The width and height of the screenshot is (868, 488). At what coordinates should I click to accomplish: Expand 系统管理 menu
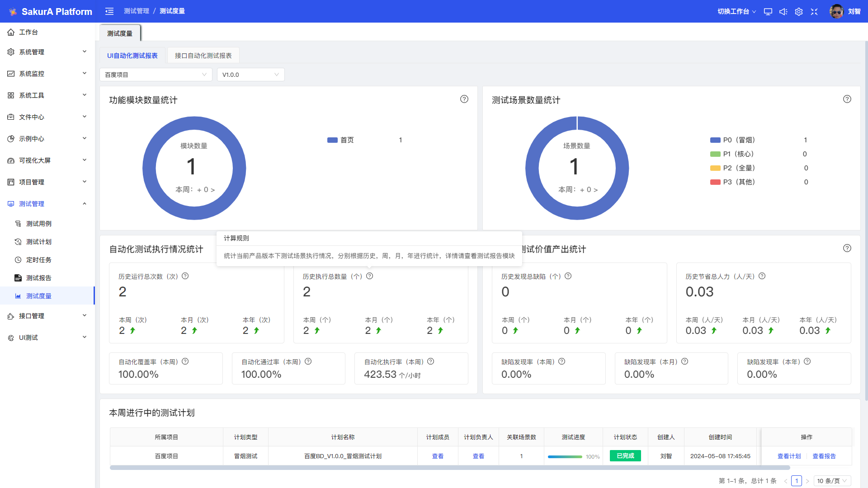pyautogui.click(x=47, y=52)
